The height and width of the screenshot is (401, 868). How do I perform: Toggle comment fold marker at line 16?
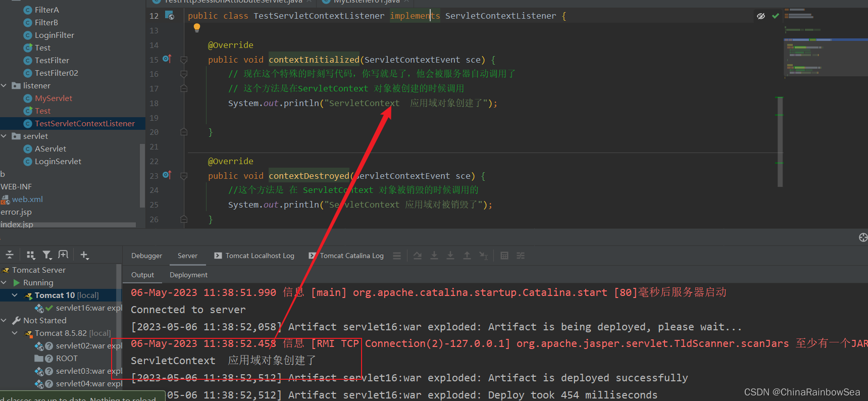(184, 74)
